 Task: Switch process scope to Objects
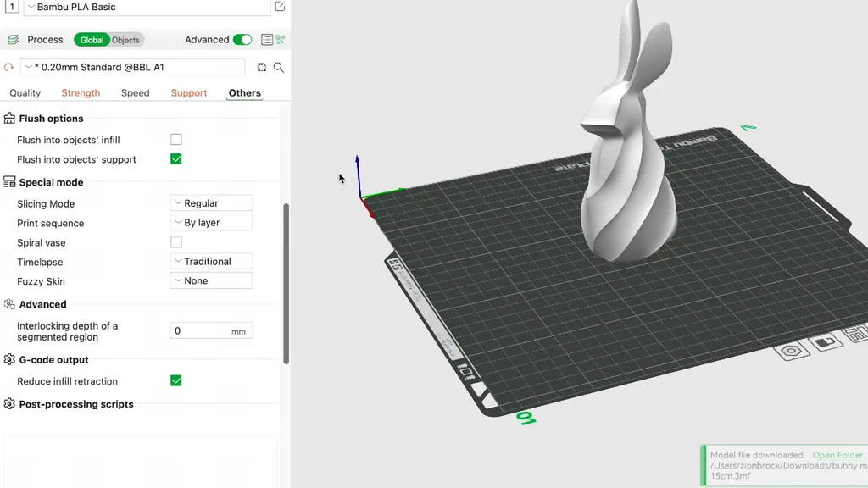[x=125, y=40]
